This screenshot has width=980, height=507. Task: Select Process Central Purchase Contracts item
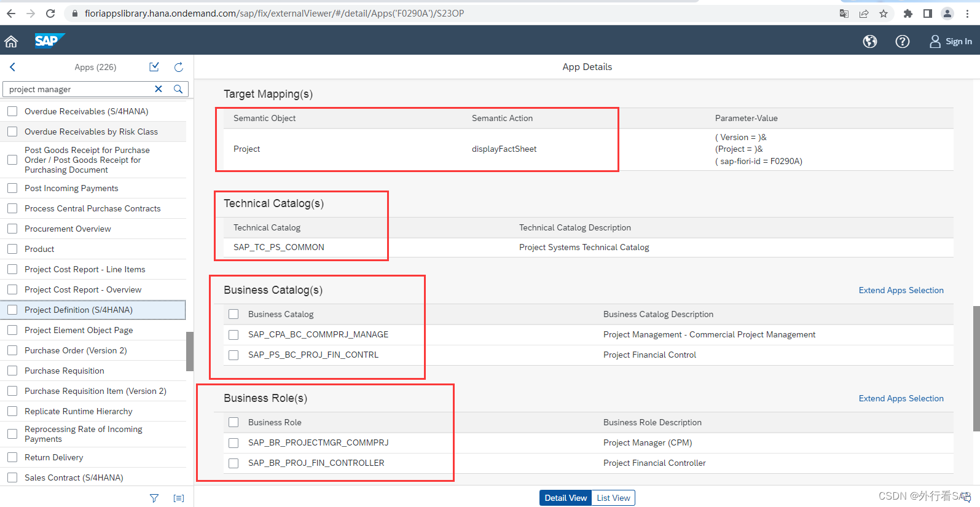(x=93, y=208)
